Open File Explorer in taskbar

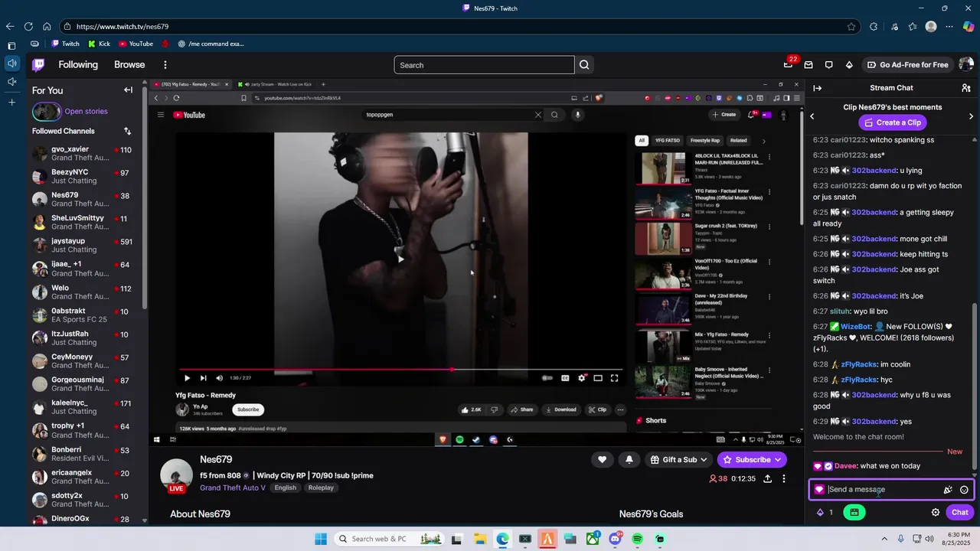[x=480, y=539]
